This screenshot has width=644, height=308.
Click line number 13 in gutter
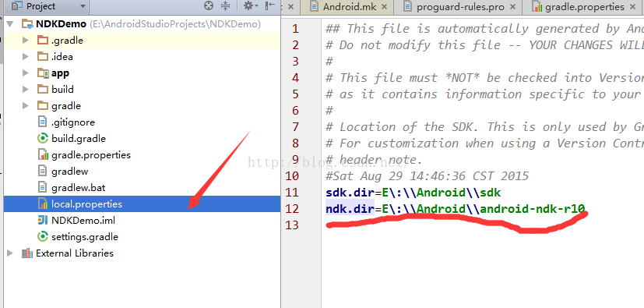(x=291, y=225)
